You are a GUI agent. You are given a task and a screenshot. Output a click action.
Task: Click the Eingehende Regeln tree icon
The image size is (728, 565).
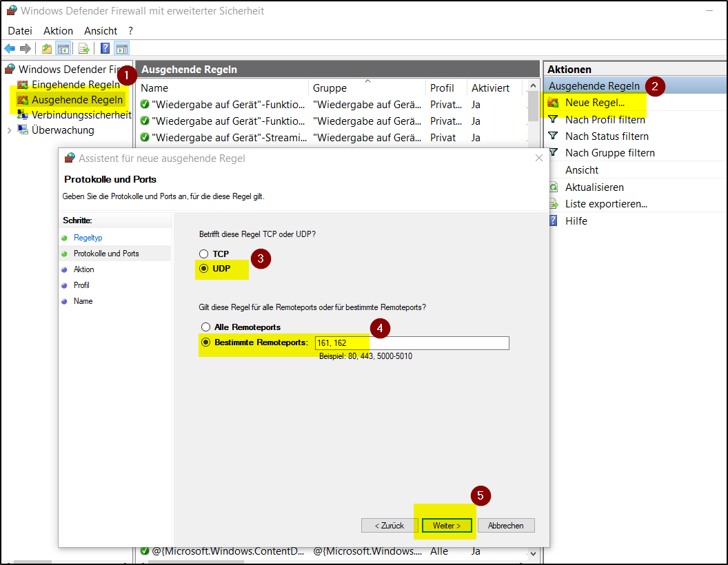[23, 85]
